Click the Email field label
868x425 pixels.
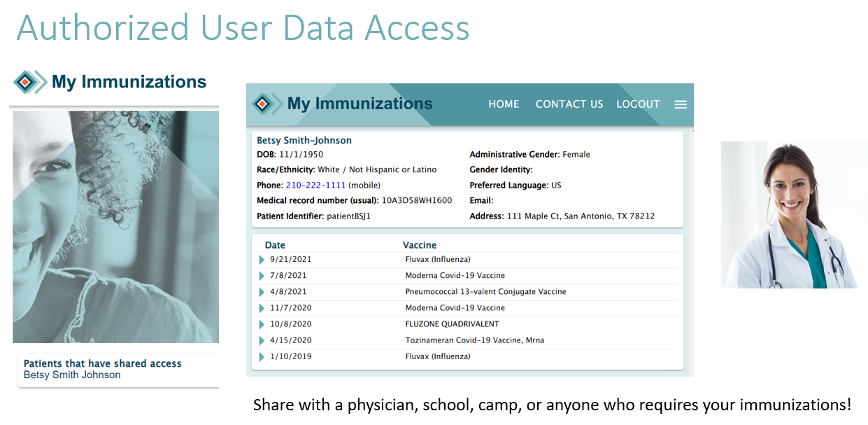coord(481,201)
